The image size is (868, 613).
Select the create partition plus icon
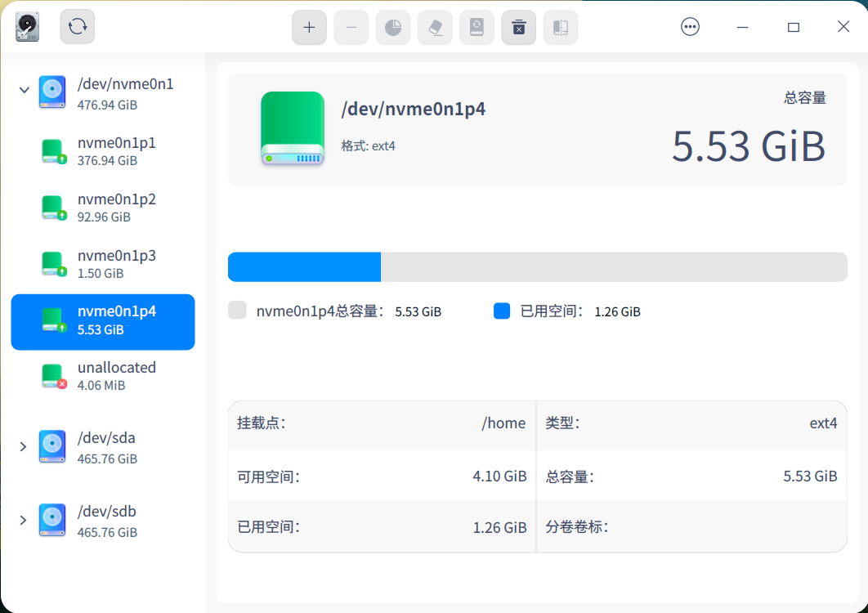309,27
